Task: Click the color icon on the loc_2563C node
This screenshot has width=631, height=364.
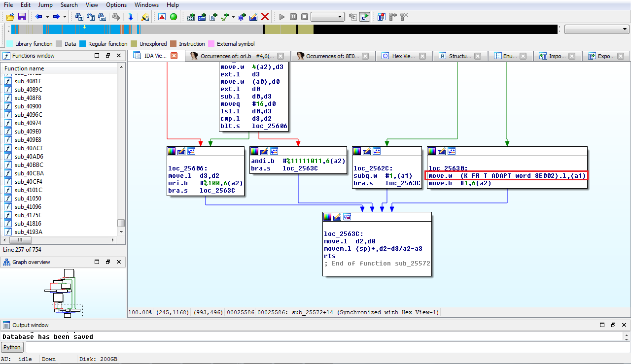Action: coord(327,217)
